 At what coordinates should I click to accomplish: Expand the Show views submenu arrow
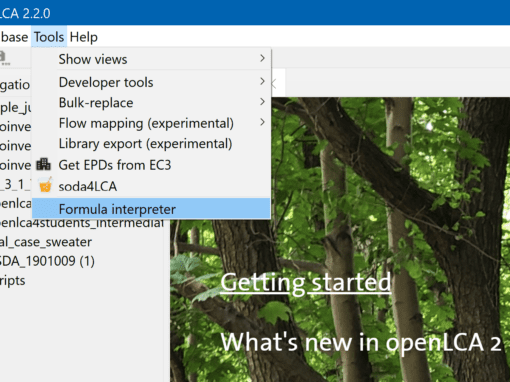(262, 59)
